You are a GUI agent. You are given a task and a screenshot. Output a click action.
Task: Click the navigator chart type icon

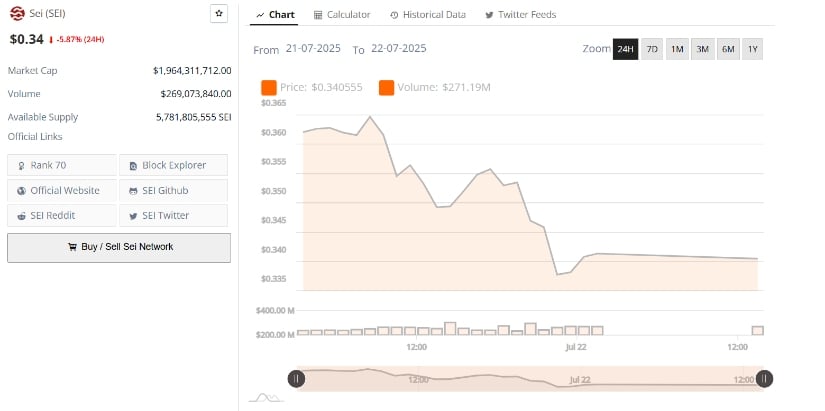point(266,397)
